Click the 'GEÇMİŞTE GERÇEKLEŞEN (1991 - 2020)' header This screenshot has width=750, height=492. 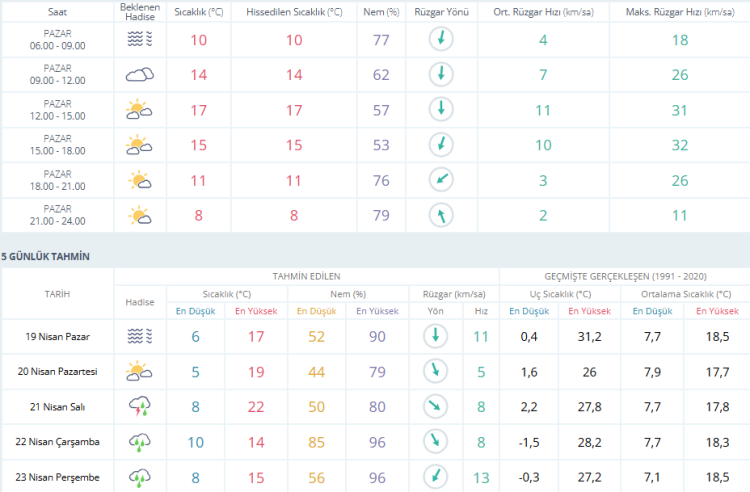pos(624,276)
